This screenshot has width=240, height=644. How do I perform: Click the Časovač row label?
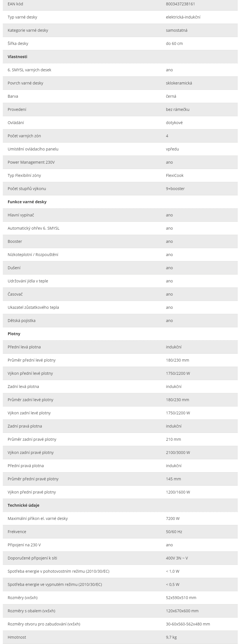tap(15, 294)
